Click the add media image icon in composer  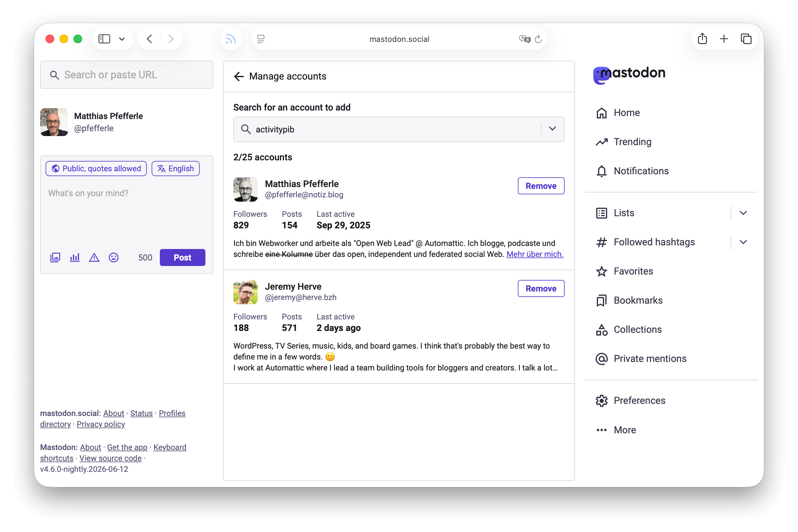click(x=55, y=257)
